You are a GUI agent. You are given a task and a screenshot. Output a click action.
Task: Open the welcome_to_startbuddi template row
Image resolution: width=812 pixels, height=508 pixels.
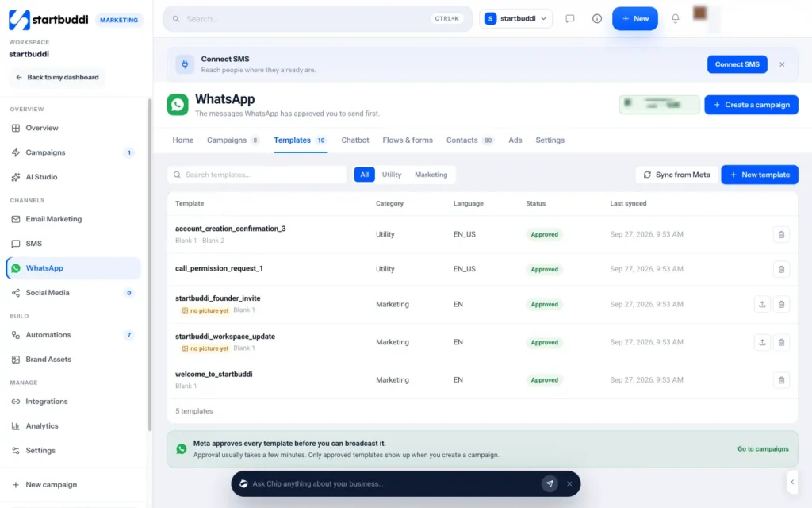pos(482,380)
